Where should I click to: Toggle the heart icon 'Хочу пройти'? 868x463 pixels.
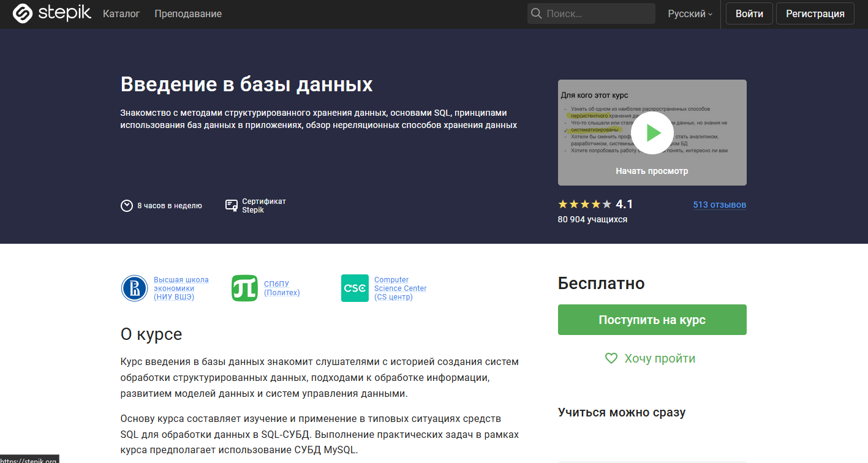(611, 358)
